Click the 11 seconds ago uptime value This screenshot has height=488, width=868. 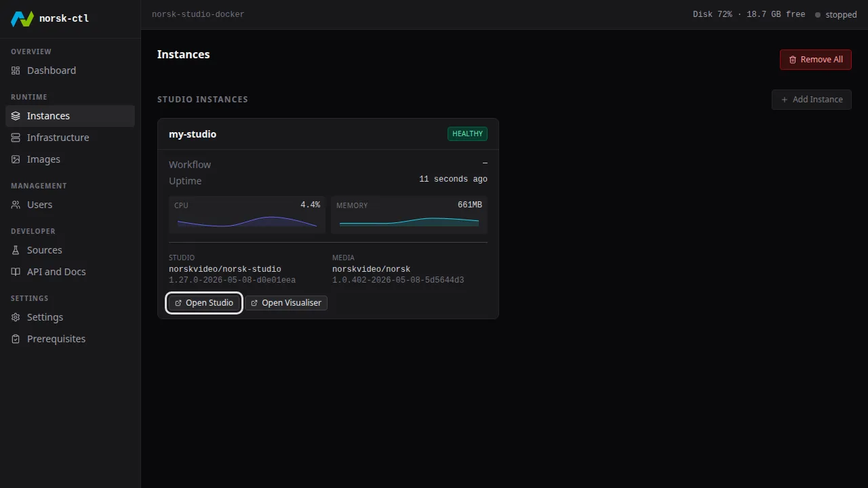[453, 179]
